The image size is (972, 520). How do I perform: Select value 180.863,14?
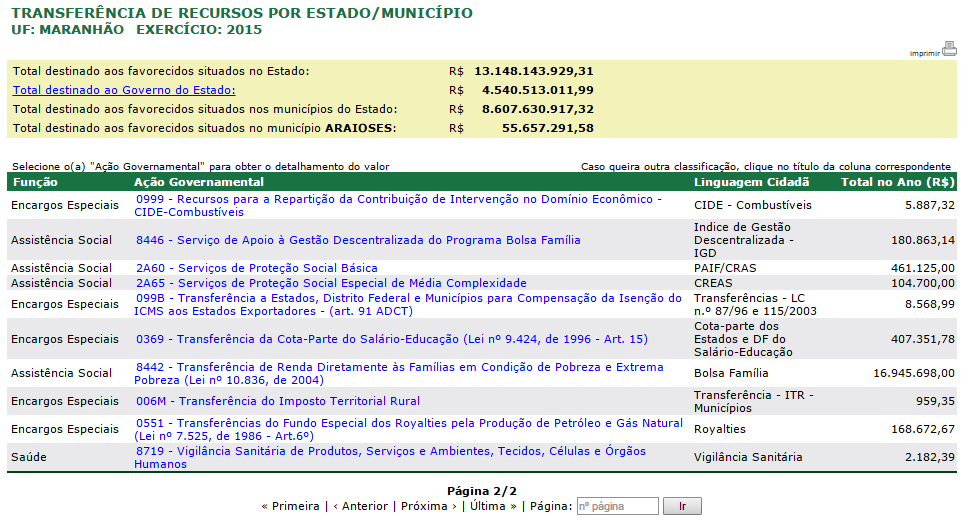pyautogui.click(x=923, y=240)
